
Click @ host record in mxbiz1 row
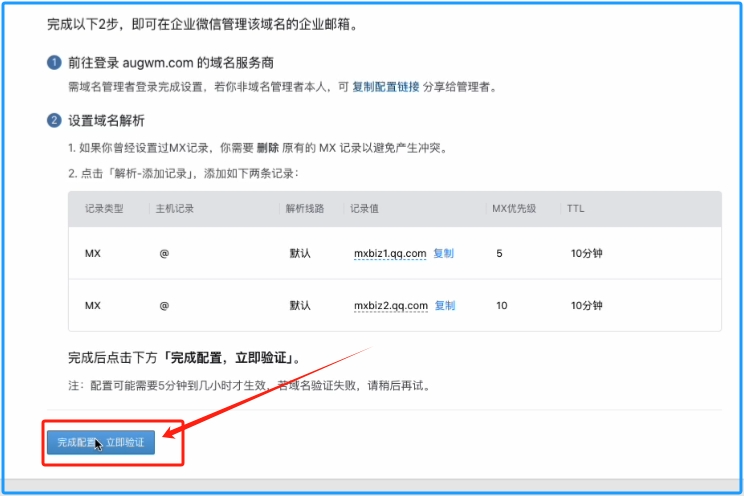(164, 253)
